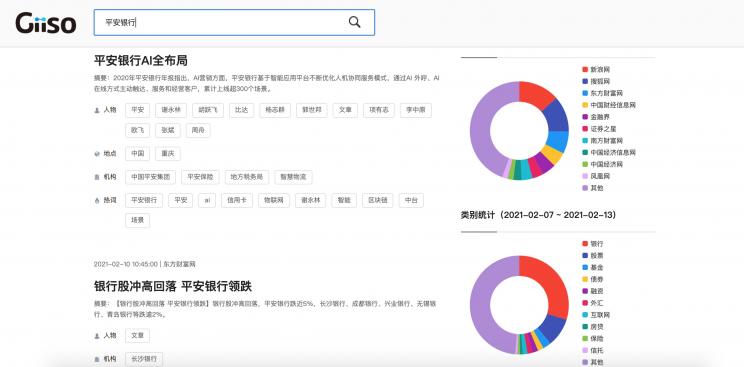Select the 区块链 hot word tag
The image size is (744, 367).
coord(378,200)
